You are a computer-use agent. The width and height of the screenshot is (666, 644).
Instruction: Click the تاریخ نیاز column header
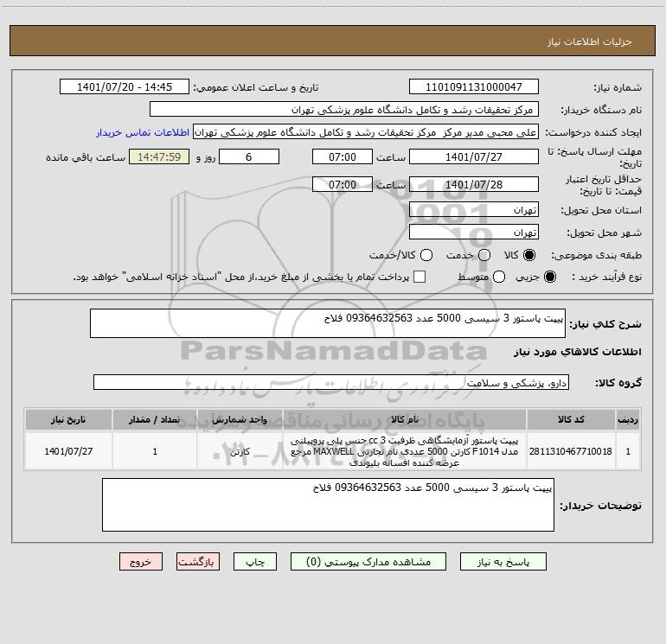(x=68, y=419)
